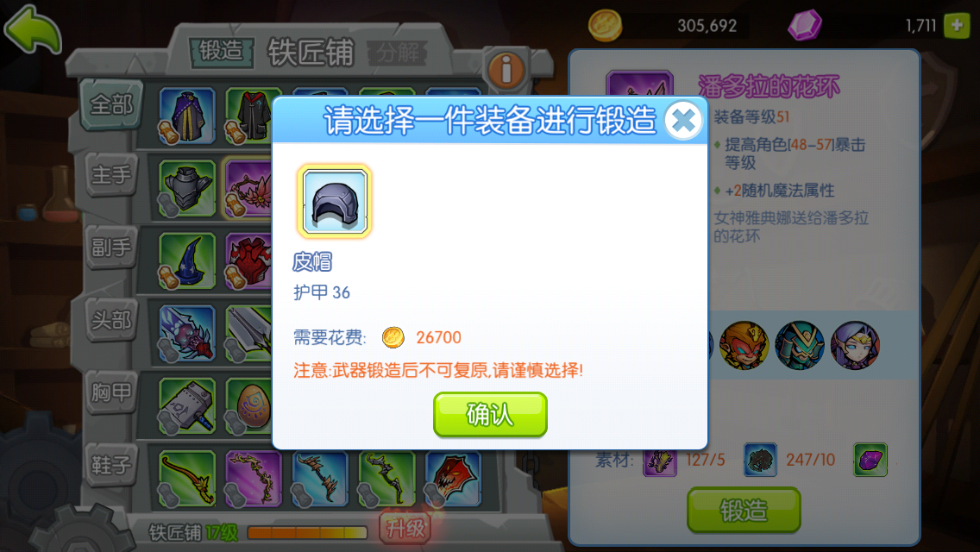Tap the green plus gems button
Screen dimensions: 980x552
(957, 26)
